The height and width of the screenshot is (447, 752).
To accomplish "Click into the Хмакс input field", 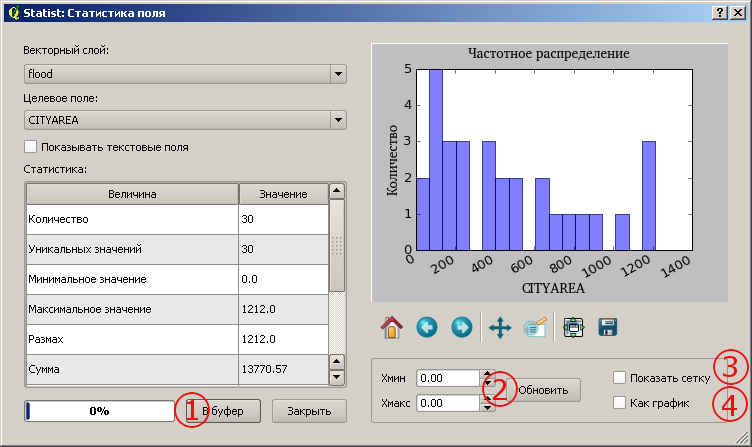I will tap(447, 403).
